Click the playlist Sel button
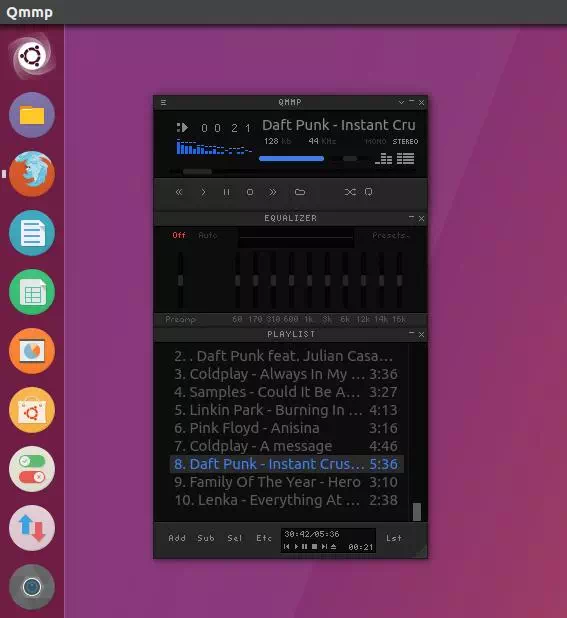Screen dimensions: 567x618 (234, 538)
